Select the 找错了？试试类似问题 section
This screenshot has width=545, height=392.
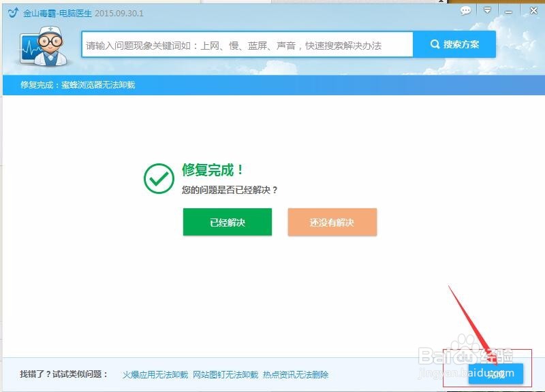point(63,374)
